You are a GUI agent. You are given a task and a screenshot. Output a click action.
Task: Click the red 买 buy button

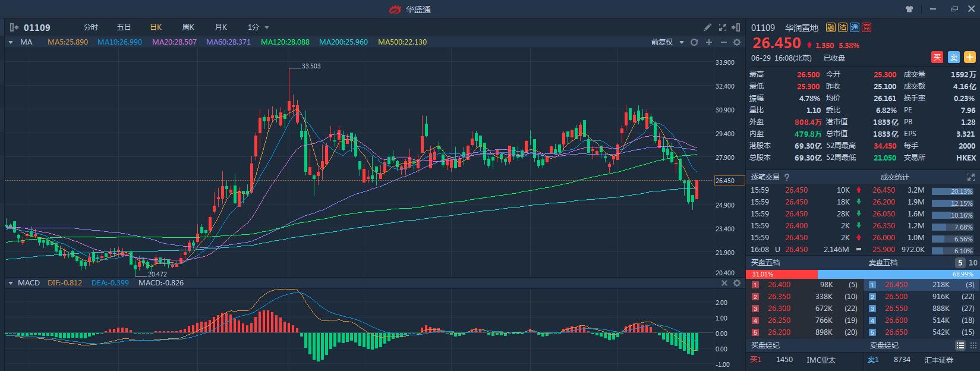[x=937, y=58]
